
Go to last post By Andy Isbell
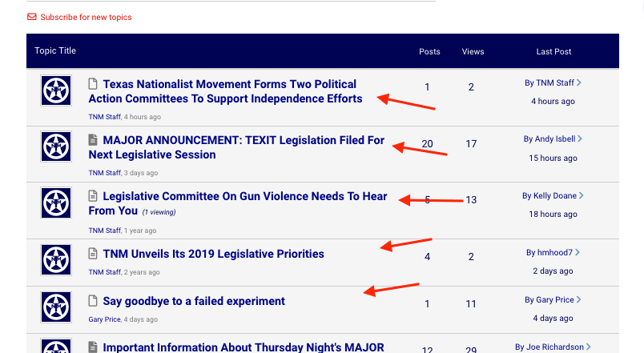[549, 139]
